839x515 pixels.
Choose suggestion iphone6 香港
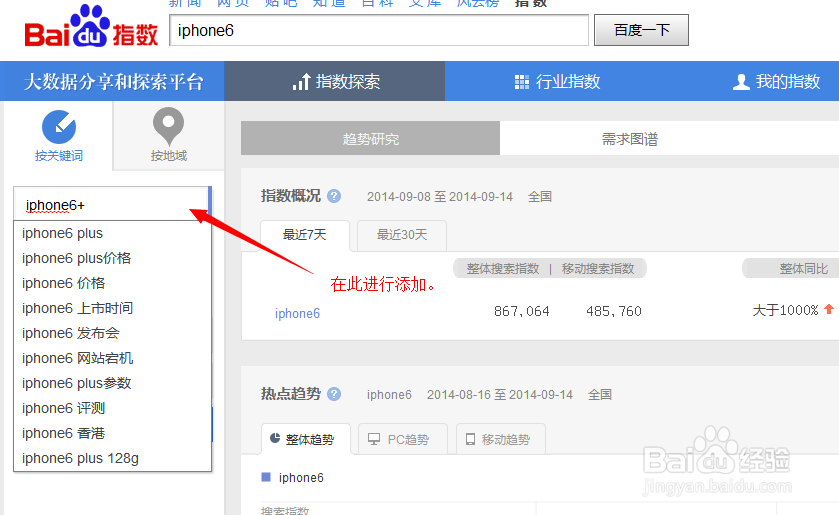pos(112,433)
